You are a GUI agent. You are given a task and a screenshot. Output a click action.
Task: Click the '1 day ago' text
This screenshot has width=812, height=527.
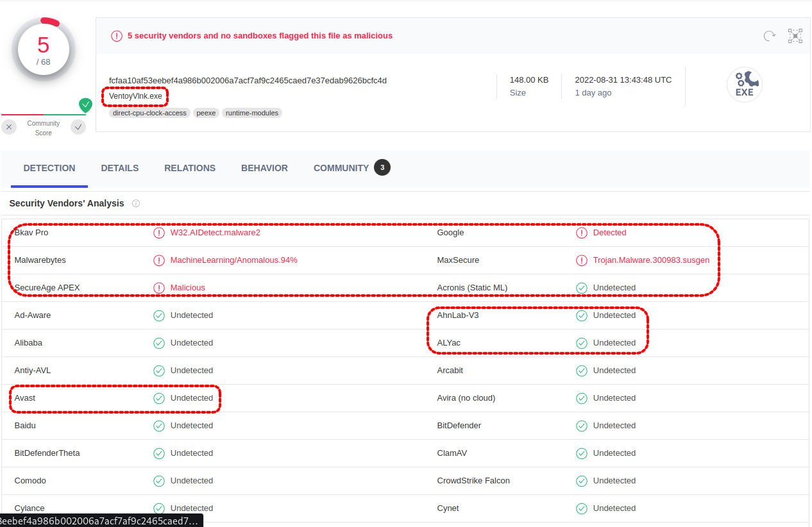click(593, 93)
